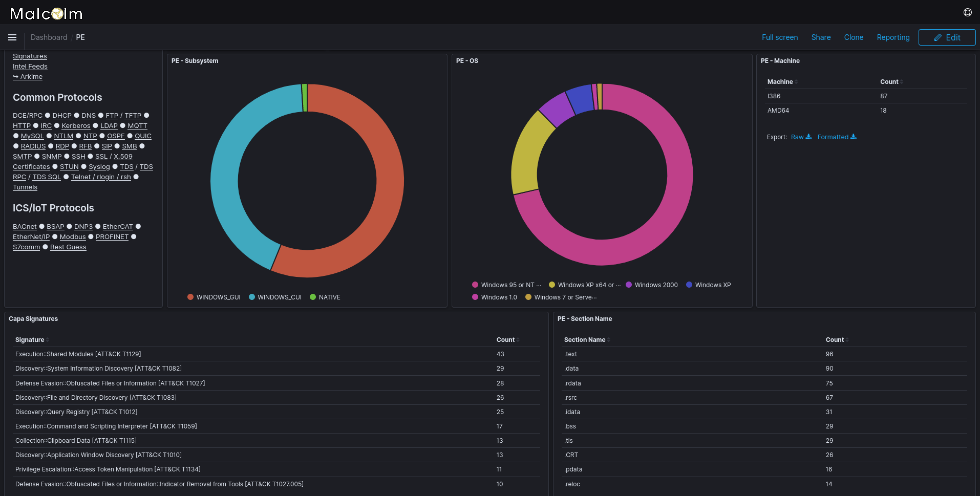Click the Edit button
The width and height of the screenshot is (980, 496).
pos(947,37)
